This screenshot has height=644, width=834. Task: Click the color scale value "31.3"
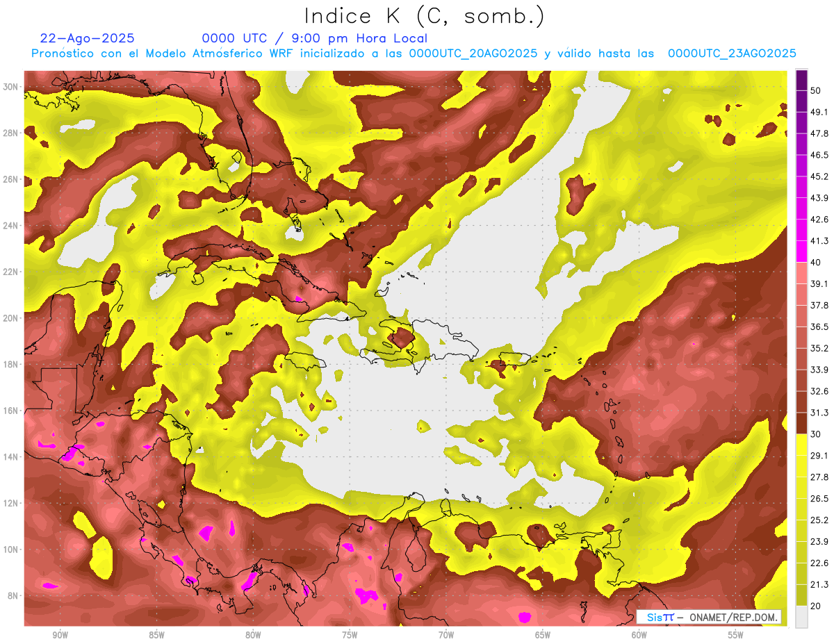click(x=820, y=413)
